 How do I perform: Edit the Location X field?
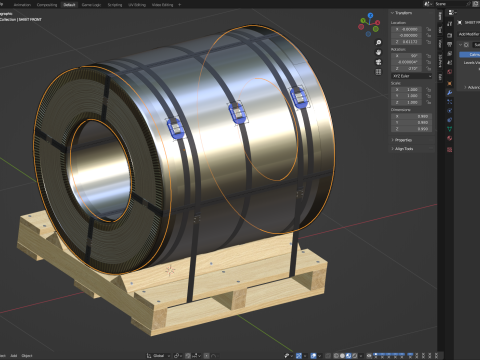(x=406, y=29)
